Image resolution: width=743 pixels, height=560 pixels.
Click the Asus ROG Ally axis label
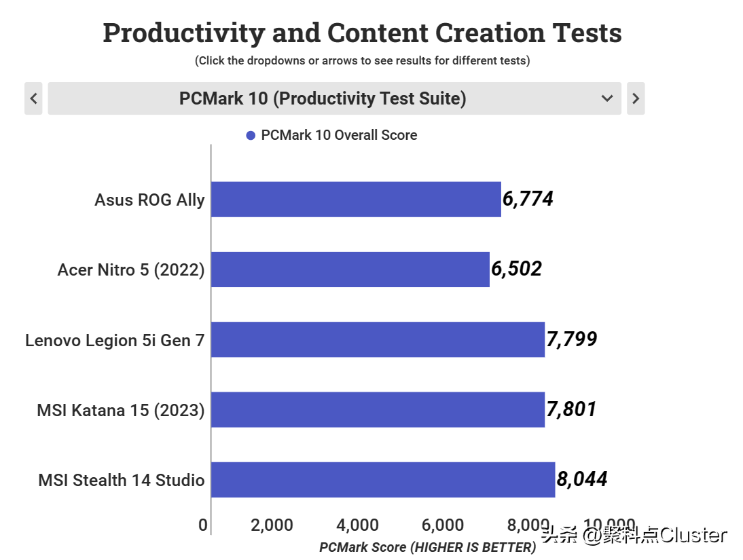coord(149,200)
